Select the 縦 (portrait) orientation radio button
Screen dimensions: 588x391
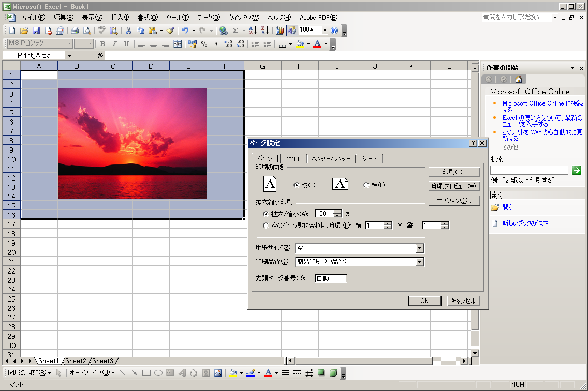point(297,185)
